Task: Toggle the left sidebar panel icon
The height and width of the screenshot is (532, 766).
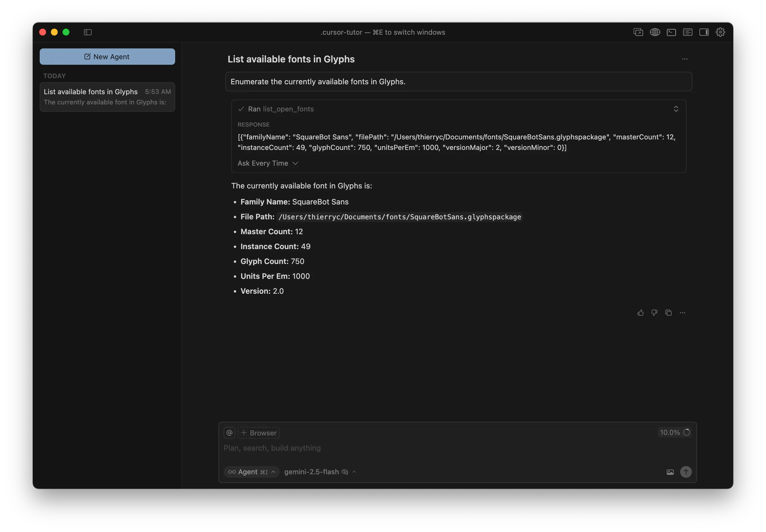Action: [x=88, y=32]
